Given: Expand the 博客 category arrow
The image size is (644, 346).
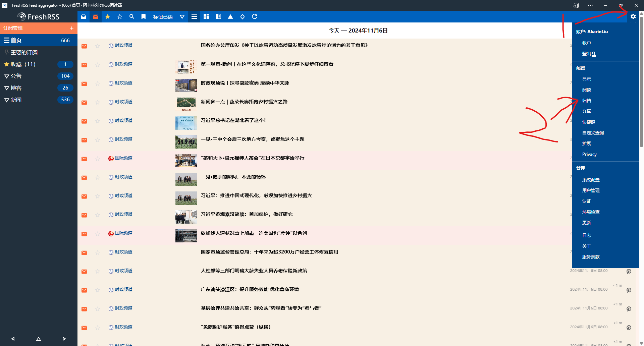Looking at the screenshot, I should 6,88.
